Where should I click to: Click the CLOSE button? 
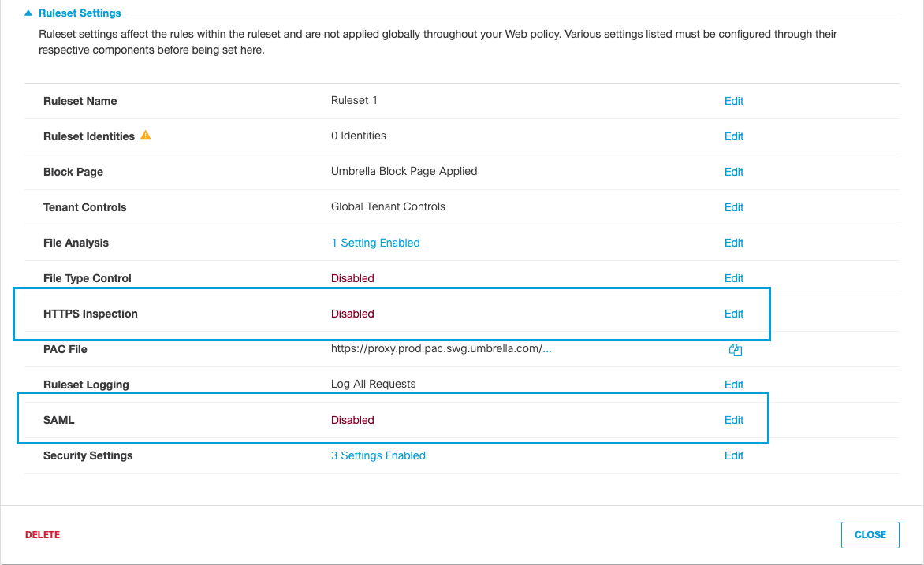(x=870, y=534)
